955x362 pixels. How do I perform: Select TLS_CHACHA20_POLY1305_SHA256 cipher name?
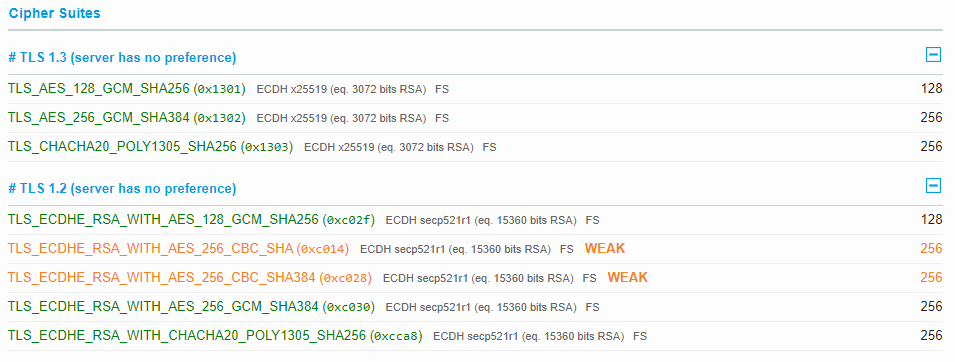(122, 147)
